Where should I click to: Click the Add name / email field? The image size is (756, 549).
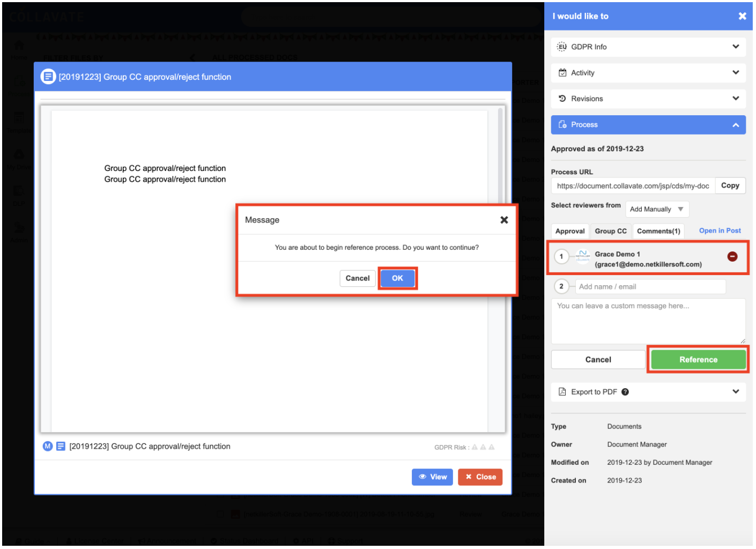click(x=650, y=287)
